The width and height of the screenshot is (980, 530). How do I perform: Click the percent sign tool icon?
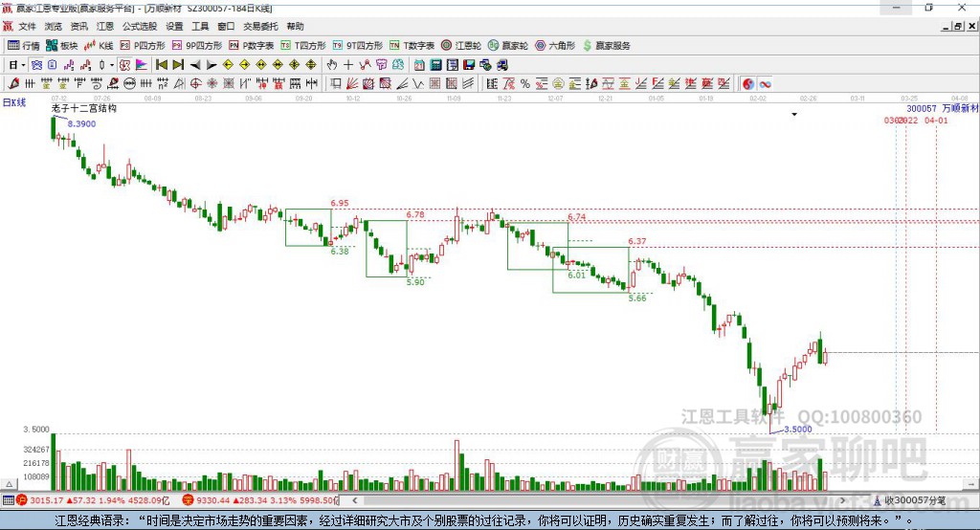coord(525,84)
